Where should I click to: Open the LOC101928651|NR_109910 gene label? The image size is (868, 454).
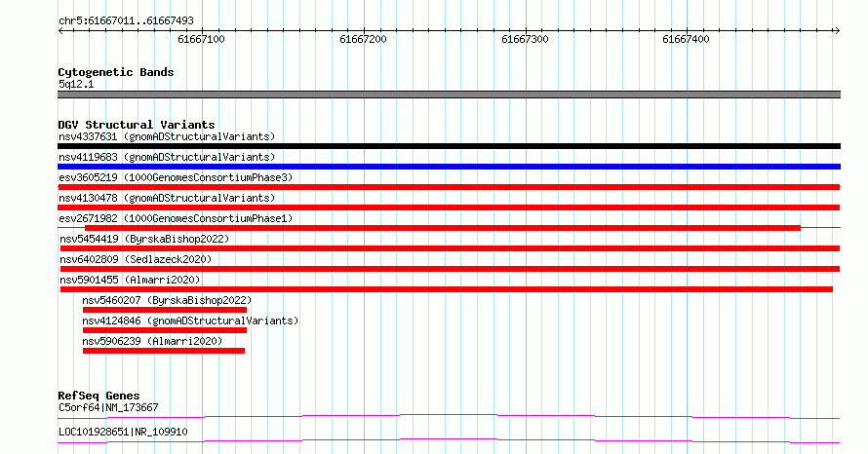click(x=123, y=432)
